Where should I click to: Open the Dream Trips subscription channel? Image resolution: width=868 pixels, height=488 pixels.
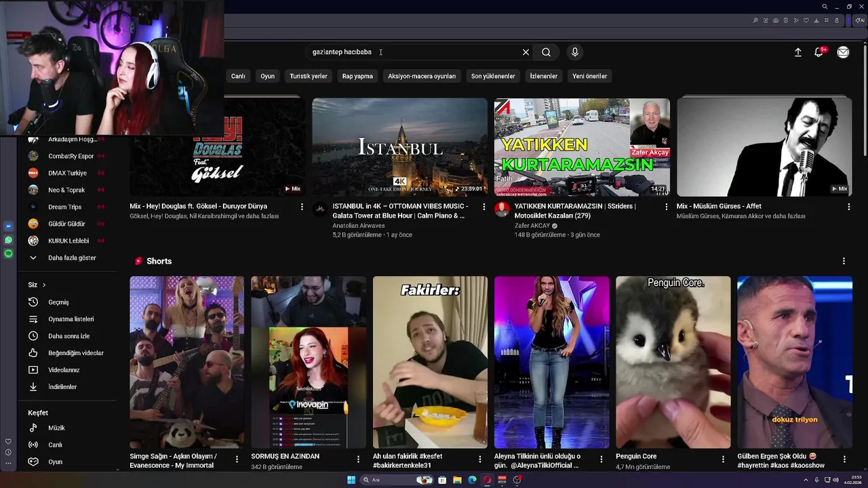pos(67,207)
